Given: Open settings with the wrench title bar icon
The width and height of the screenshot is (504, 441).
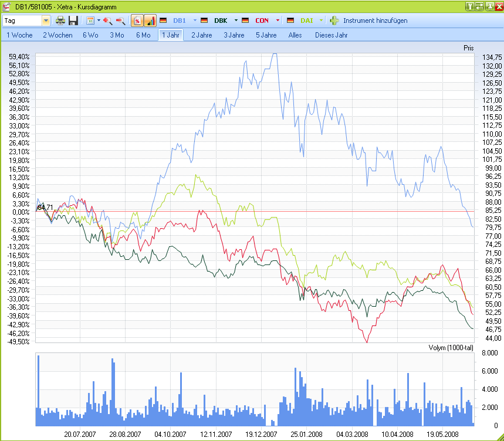Looking at the screenshot, I should point(470,6).
